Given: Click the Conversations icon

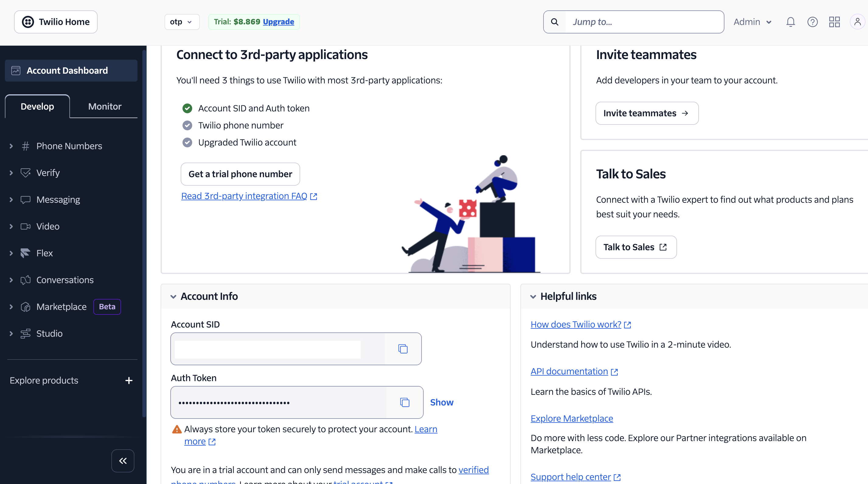Looking at the screenshot, I should click(x=25, y=280).
